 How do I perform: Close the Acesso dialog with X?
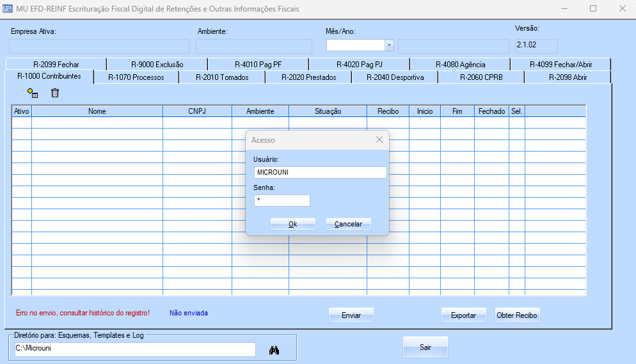click(x=379, y=139)
